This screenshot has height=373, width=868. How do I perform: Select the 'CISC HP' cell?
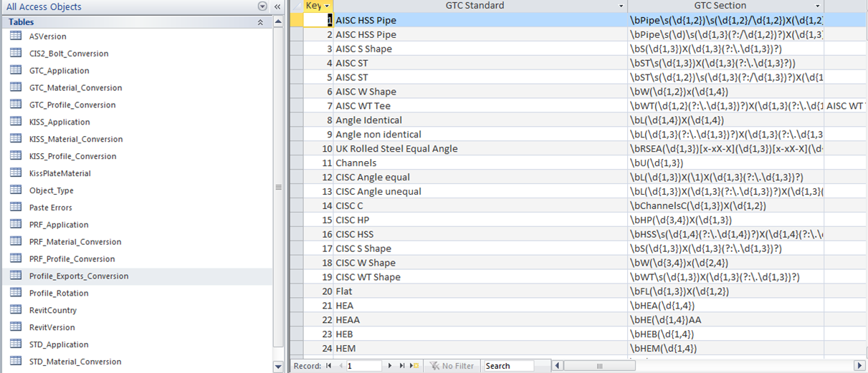tap(480, 220)
